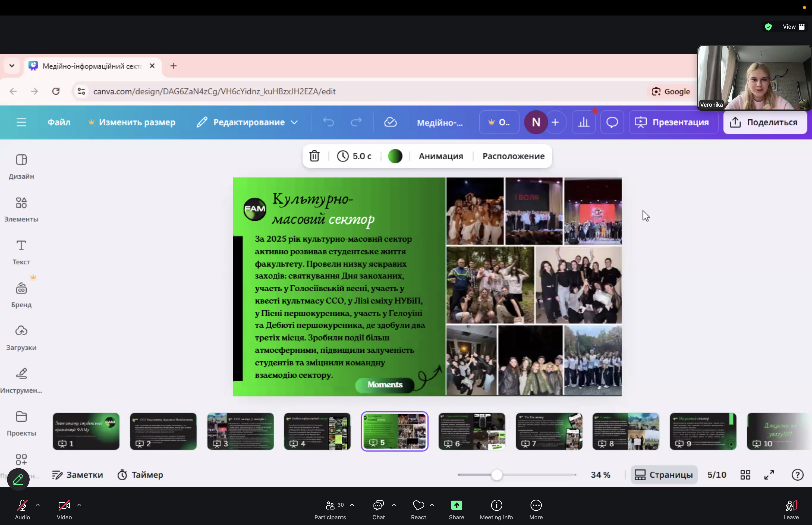812x525 pixels.
Task: Open the Файл menu
Action: pos(59,122)
